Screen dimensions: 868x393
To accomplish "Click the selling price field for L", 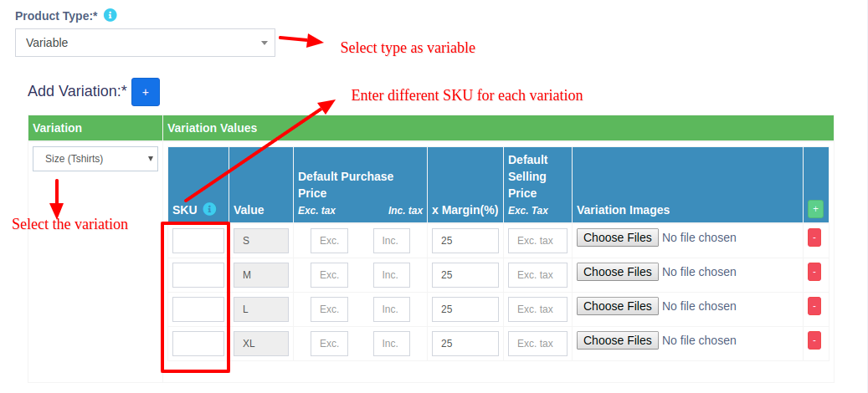I will [537, 309].
